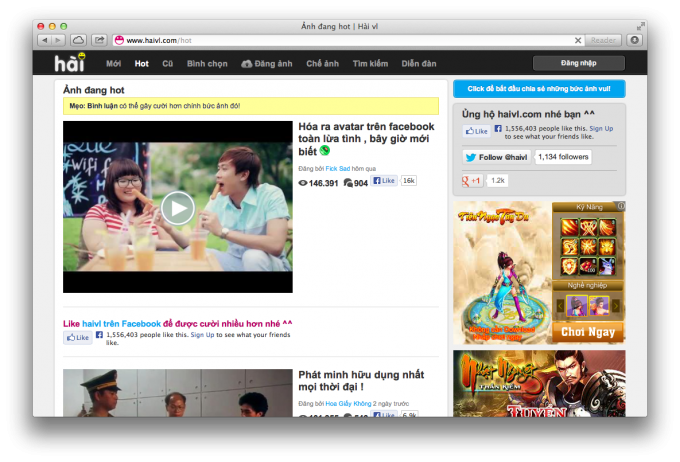Click the eye views icon showing 146.391
This screenshot has height=462, width=680.
point(303,183)
